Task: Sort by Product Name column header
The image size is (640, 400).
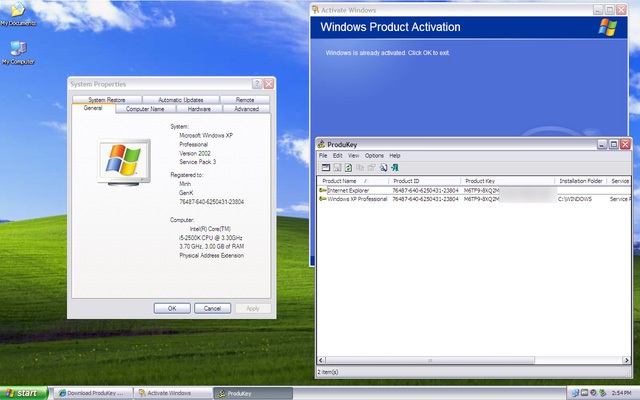Action: point(353,181)
